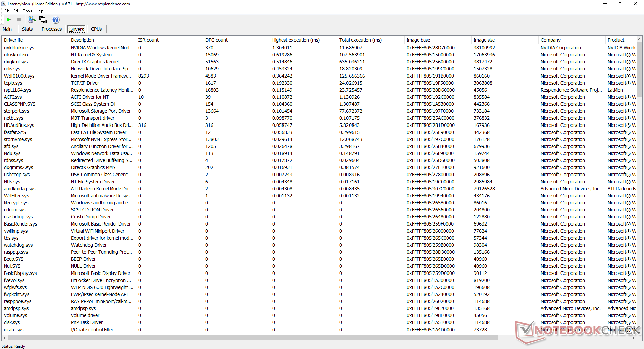Select the storport.sys row
644x349 pixels.
click(319, 111)
